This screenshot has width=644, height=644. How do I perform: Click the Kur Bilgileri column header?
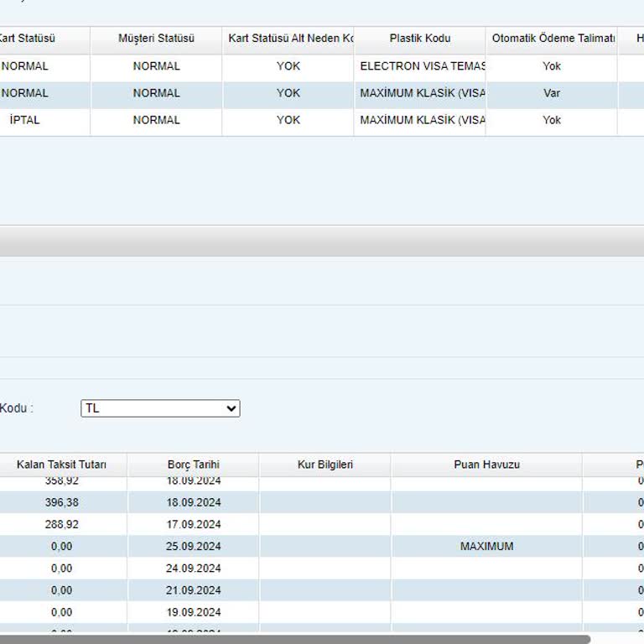pos(325,465)
